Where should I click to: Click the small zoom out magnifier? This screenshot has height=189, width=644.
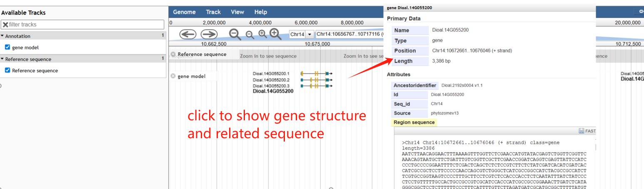[x=250, y=35]
